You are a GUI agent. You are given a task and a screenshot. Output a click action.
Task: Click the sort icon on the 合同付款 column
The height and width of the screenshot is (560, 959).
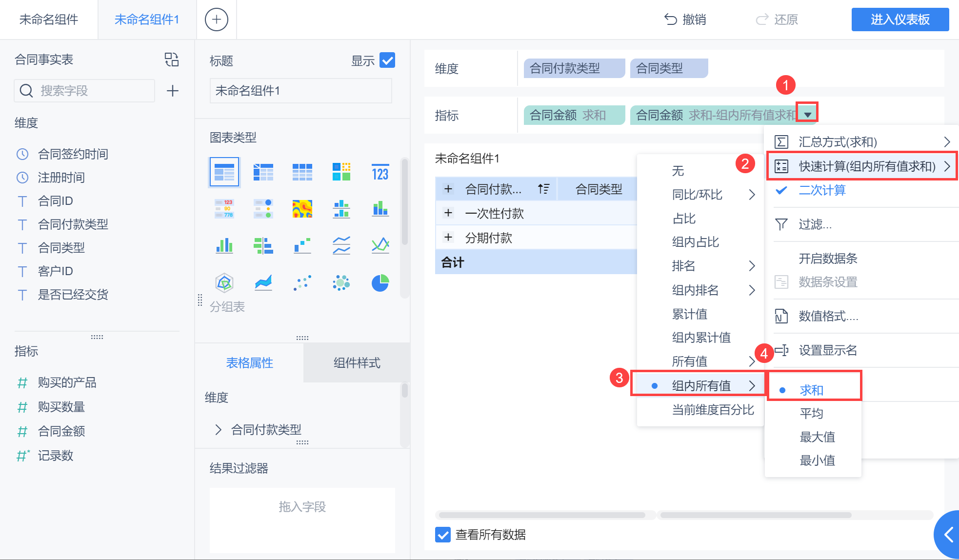[x=543, y=189]
